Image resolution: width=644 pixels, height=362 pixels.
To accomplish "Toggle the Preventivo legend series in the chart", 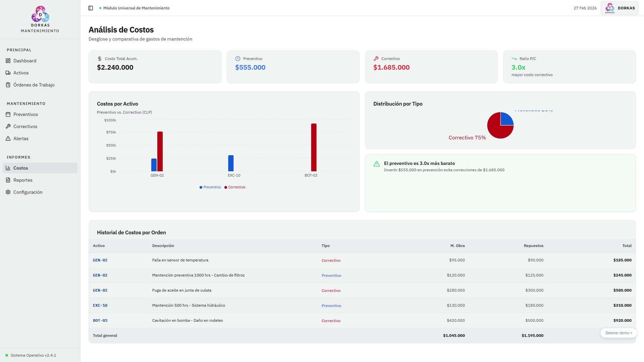I will pyautogui.click(x=210, y=187).
